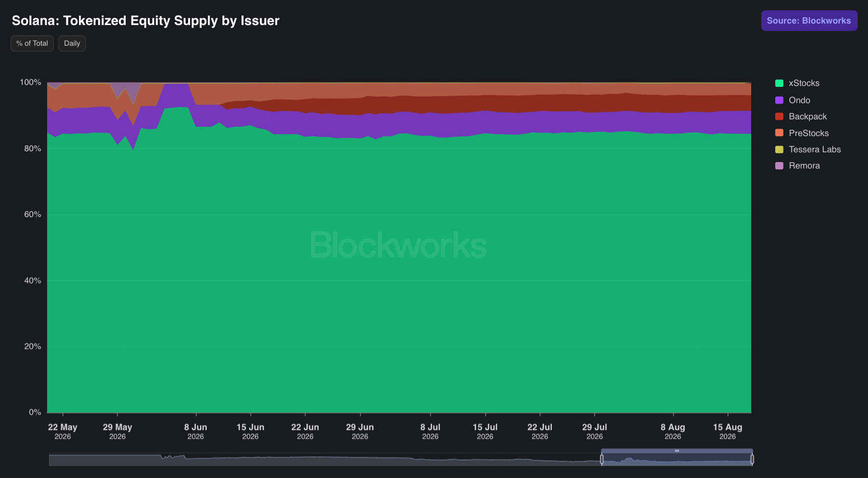Toggle Ondo series via its legend label

coord(799,100)
